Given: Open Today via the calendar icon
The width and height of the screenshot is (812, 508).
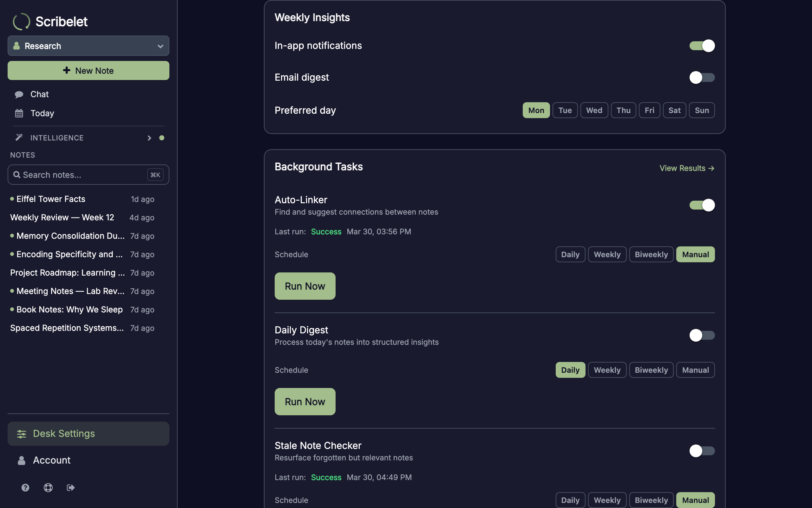Looking at the screenshot, I should pyautogui.click(x=19, y=113).
